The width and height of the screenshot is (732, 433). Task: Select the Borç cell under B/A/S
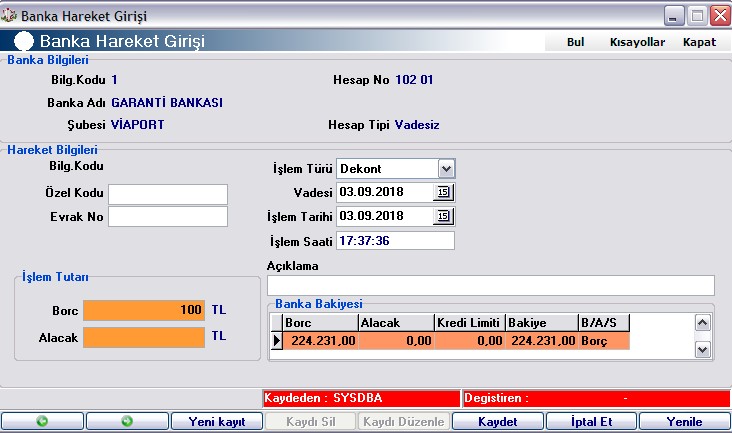[604, 341]
